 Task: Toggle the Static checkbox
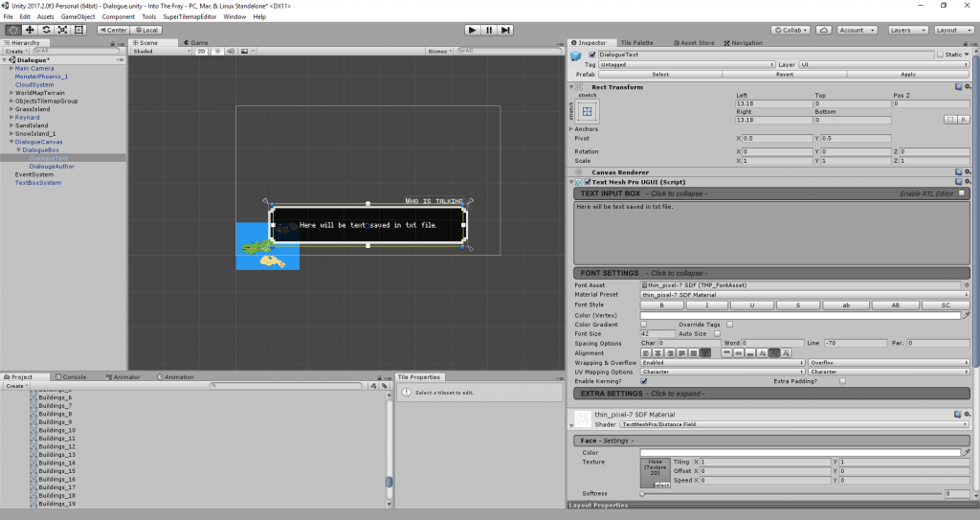point(940,55)
